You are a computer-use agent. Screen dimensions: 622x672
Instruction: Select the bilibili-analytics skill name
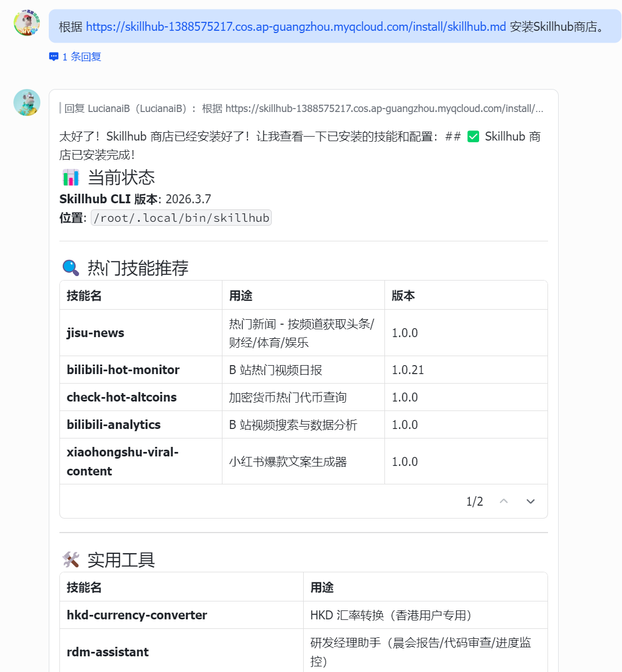114,424
